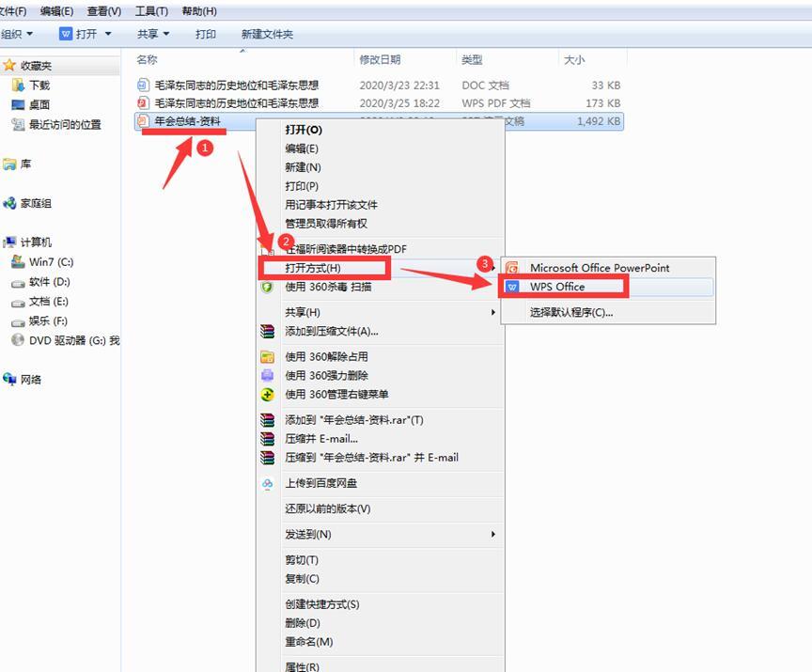The height and width of the screenshot is (672, 812).
Task: Sort files by the 类型 column header
Action: pos(507,59)
